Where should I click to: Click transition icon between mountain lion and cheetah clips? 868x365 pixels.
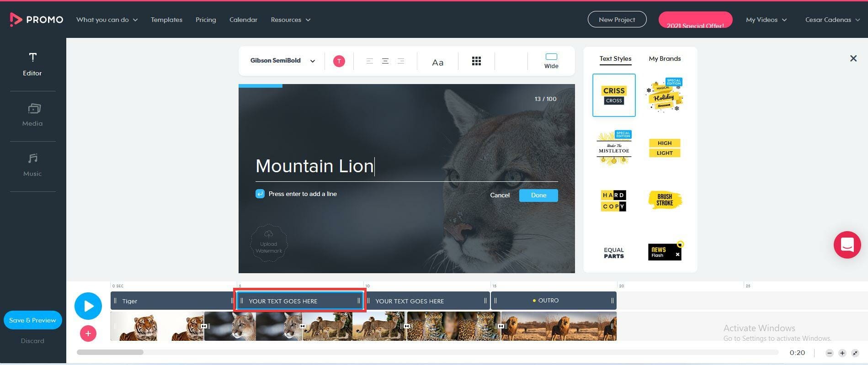[302, 326]
